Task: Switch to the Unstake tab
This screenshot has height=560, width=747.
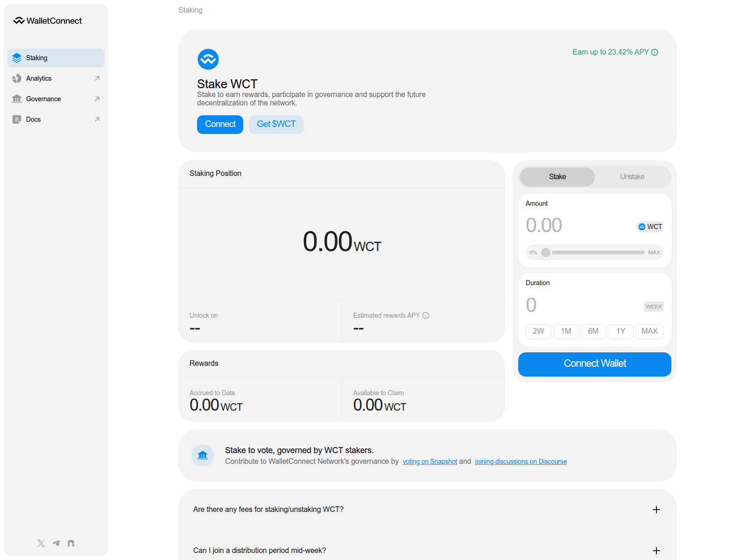Action: (x=632, y=176)
